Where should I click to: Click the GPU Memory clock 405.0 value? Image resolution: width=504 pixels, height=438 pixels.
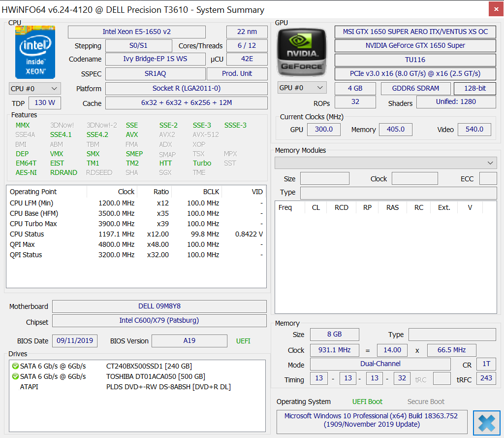pyautogui.click(x=396, y=130)
